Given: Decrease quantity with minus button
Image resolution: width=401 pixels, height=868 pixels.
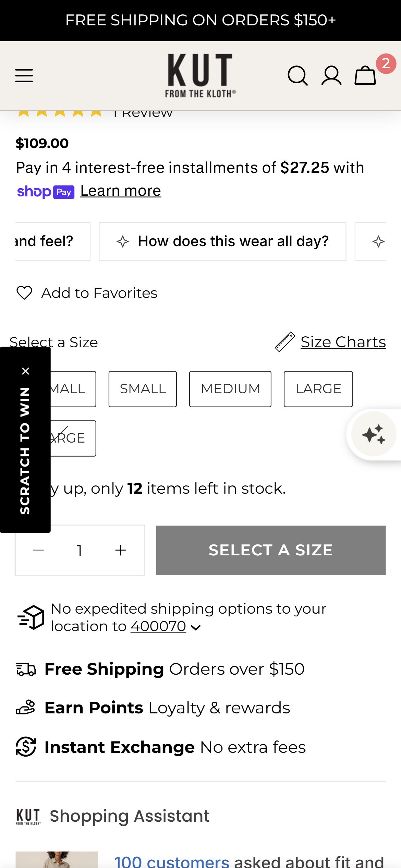Looking at the screenshot, I should pyautogui.click(x=39, y=550).
